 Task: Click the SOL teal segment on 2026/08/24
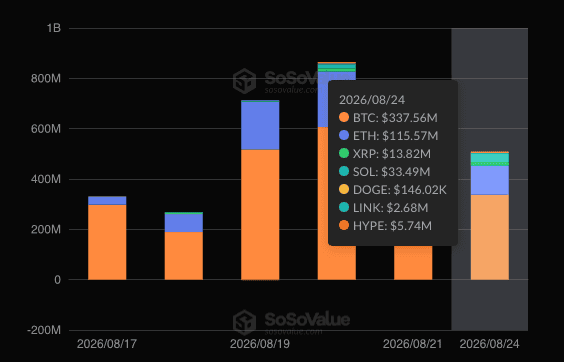[x=490, y=158]
